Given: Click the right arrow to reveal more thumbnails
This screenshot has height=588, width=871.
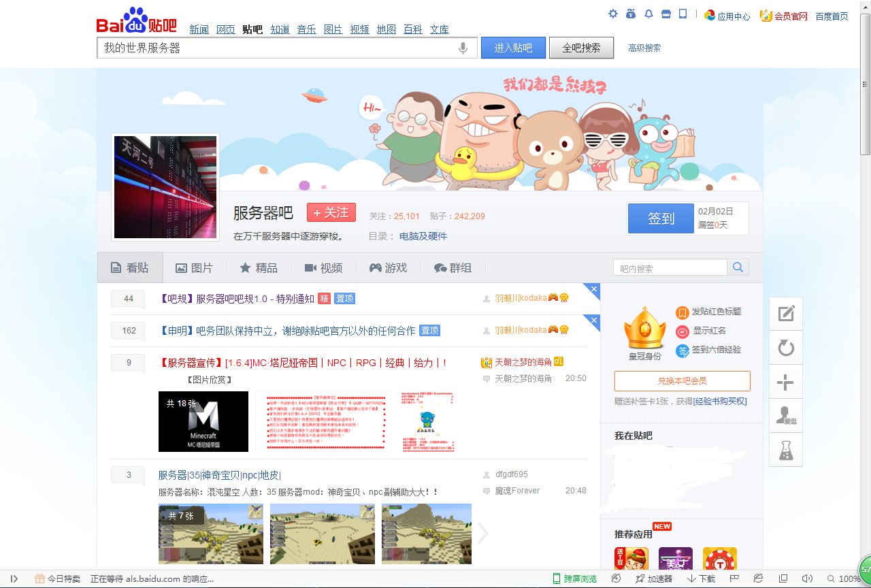Looking at the screenshot, I should [x=483, y=534].
